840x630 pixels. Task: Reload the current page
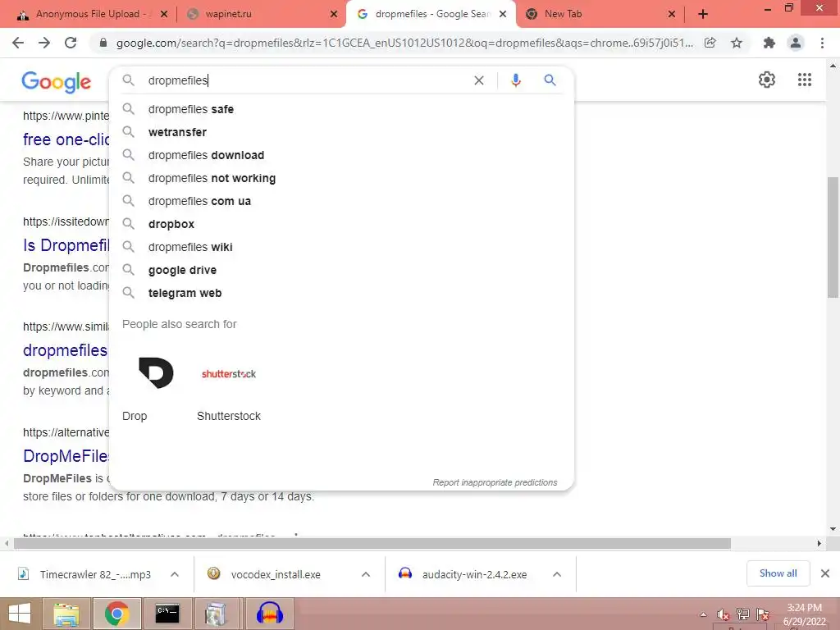(x=71, y=43)
